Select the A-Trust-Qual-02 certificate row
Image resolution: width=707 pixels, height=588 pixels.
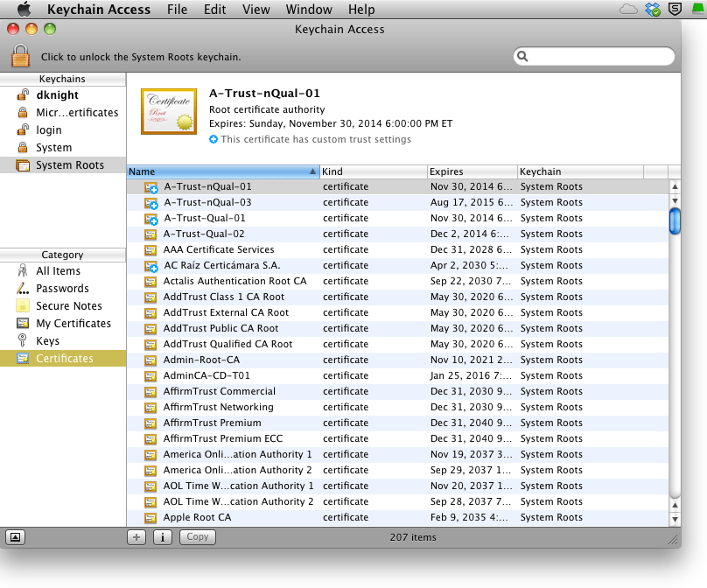[x=397, y=234]
